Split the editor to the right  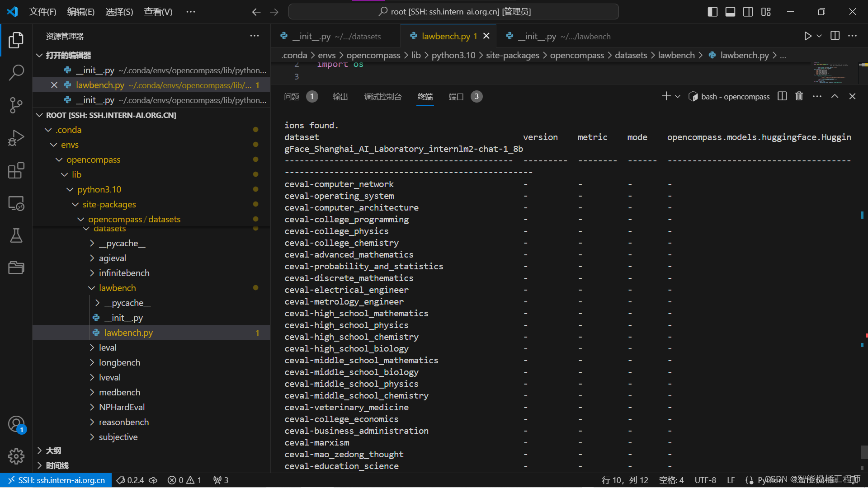[x=835, y=36]
